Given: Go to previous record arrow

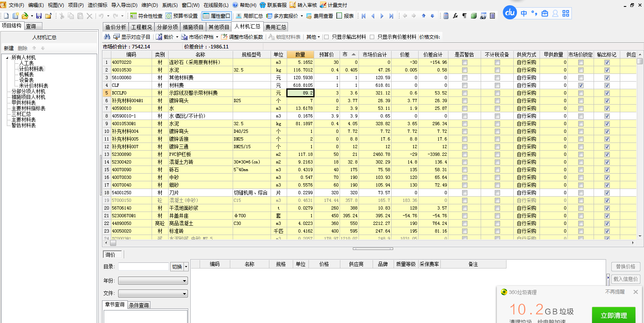Looking at the screenshot, I should [373, 16].
